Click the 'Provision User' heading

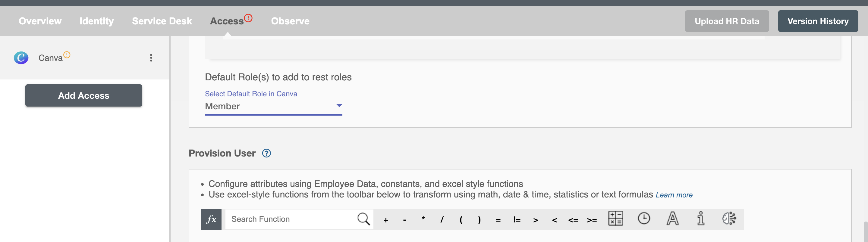click(x=222, y=154)
